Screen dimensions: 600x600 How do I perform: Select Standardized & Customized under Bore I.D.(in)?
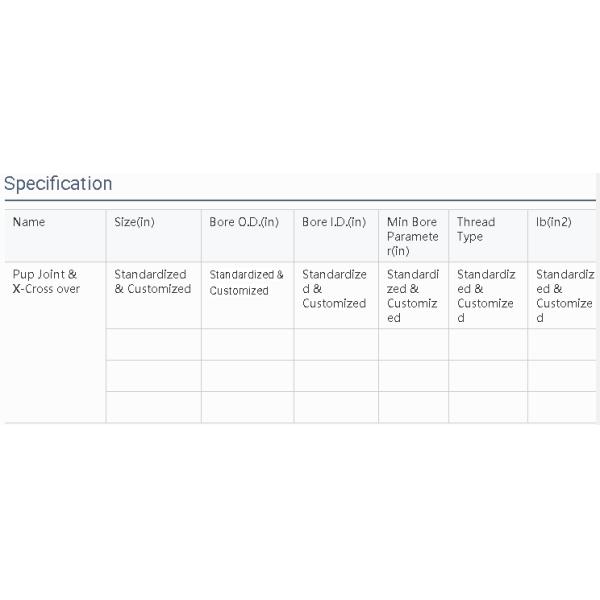[x=334, y=288]
